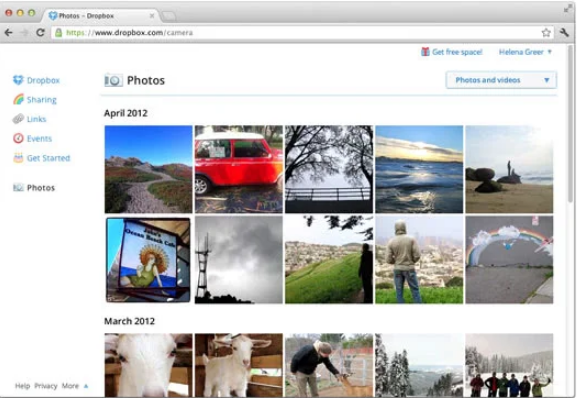
Task: Click the Photos page title
Action: (x=146, y=81)
